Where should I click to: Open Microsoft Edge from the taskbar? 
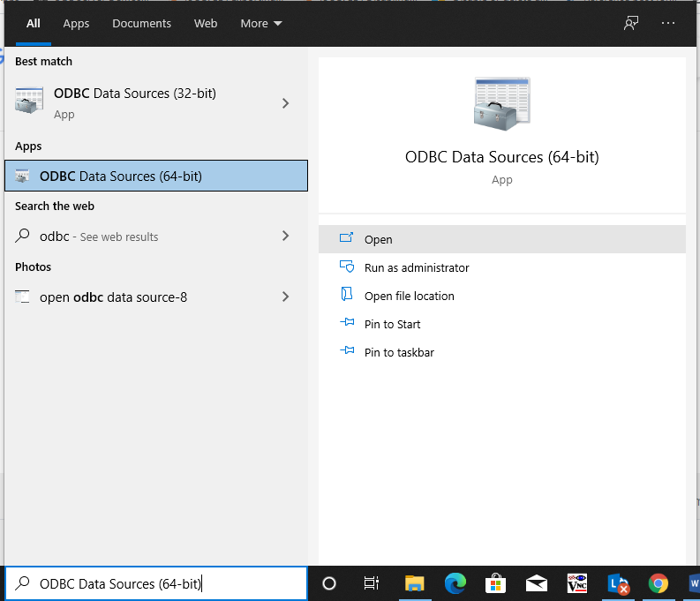point(455,583)
